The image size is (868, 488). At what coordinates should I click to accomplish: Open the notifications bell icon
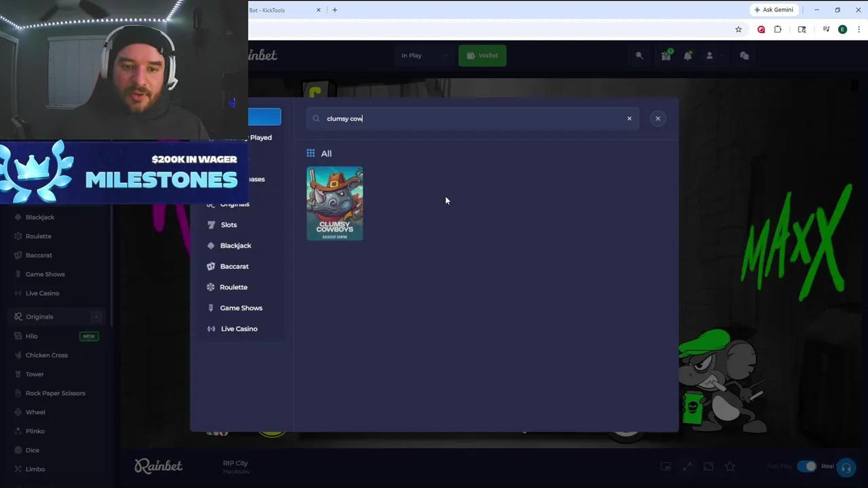tap(688, 55)
